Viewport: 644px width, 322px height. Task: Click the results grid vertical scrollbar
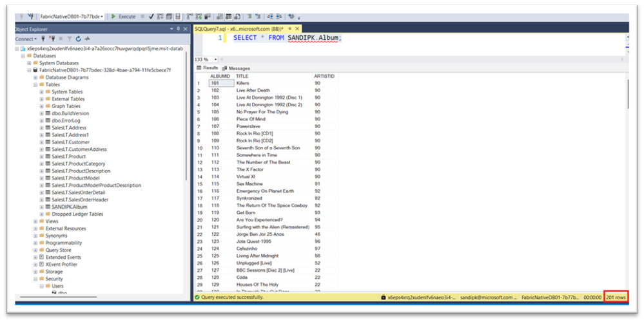click(627, 94)
